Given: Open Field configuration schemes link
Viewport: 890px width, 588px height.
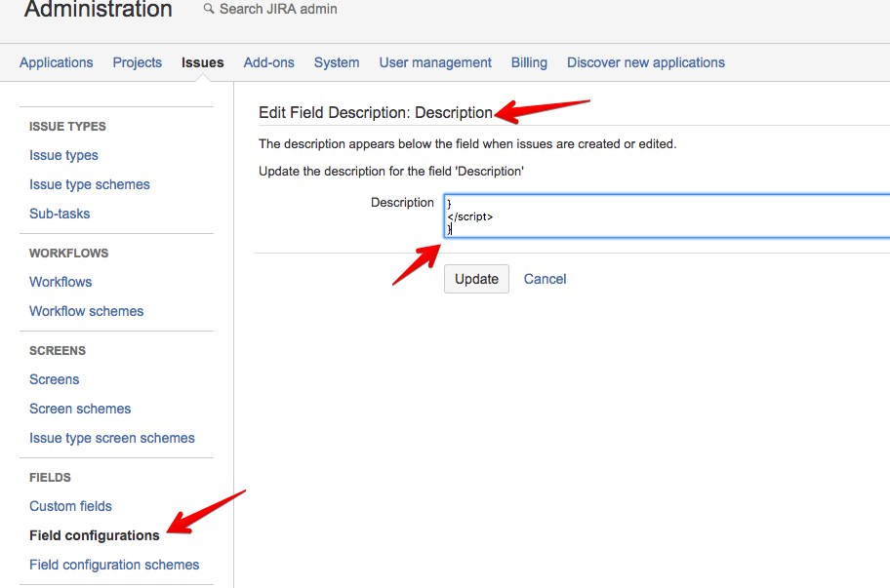Looking at the screenshot, I should pyautogui.click(x=114, y=566).
